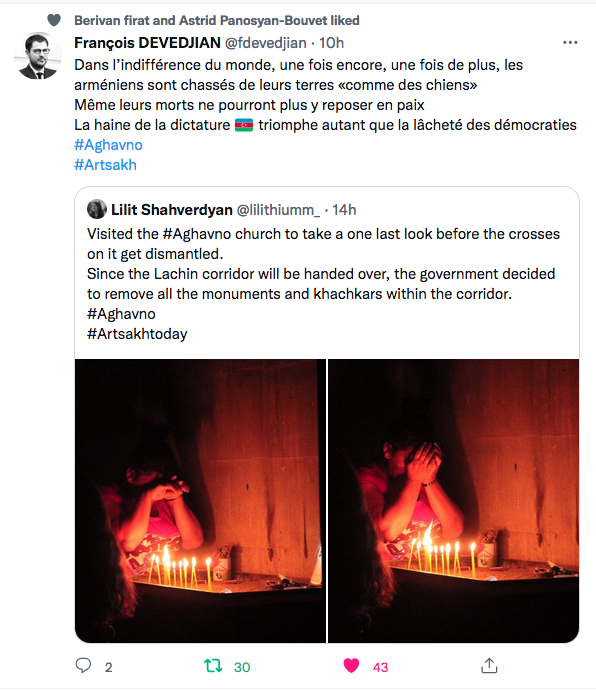Click the reply speech bubble icon
The height and width of the screenshot is (690, 596).
[83, 666]
